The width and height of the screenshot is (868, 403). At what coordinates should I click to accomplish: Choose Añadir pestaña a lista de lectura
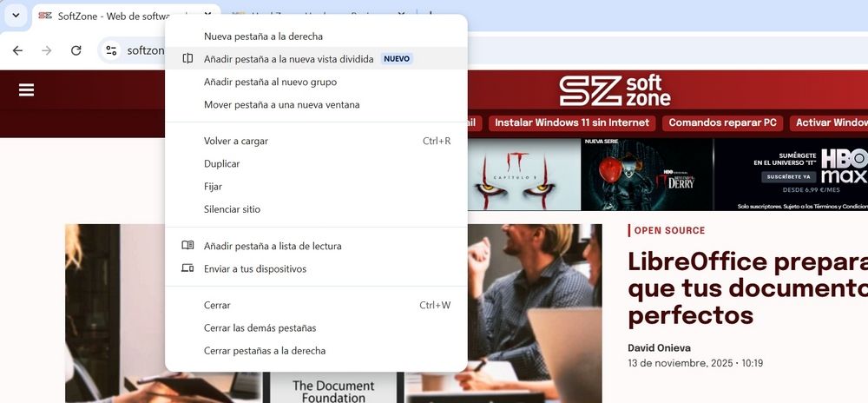click(x=316, y=246)
